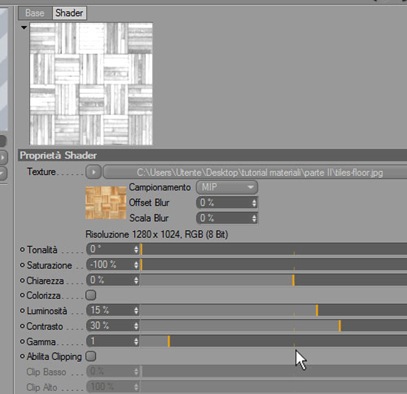
Task: Enable the Colorizza checkbox
Action: point(91,295)
